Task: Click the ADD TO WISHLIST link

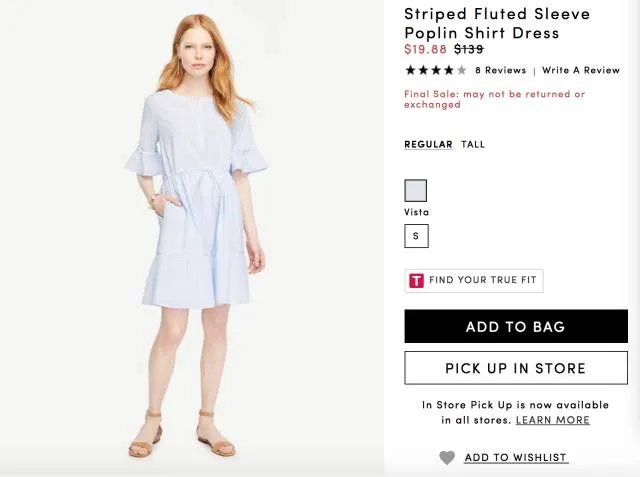Action: (x=516, y=458)
